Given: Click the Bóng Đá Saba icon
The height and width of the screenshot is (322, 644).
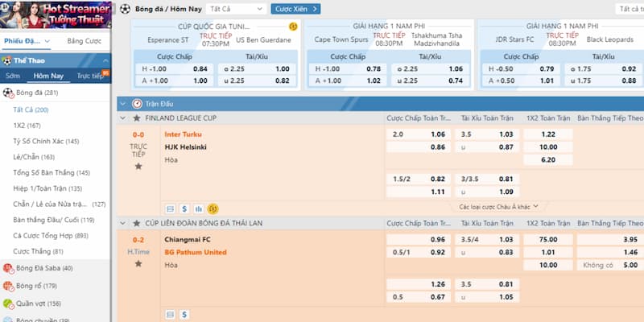Looking at the screenshot, I should point(8,269).
